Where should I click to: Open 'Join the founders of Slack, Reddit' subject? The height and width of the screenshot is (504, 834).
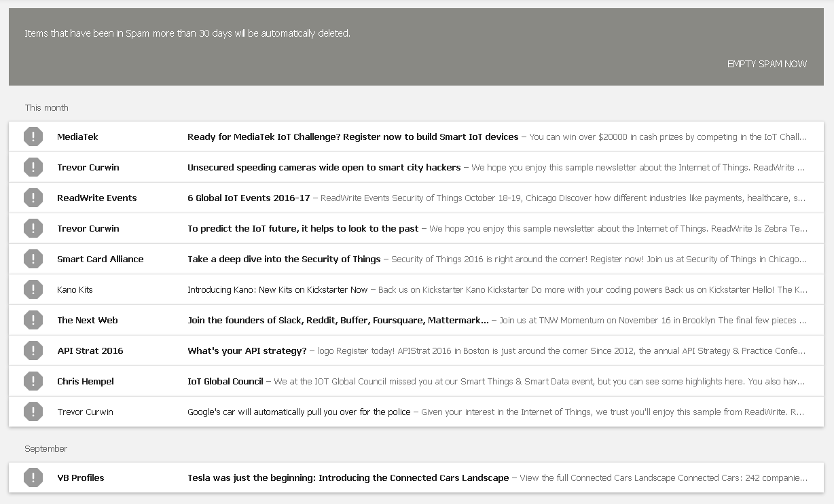click(338, 320)
